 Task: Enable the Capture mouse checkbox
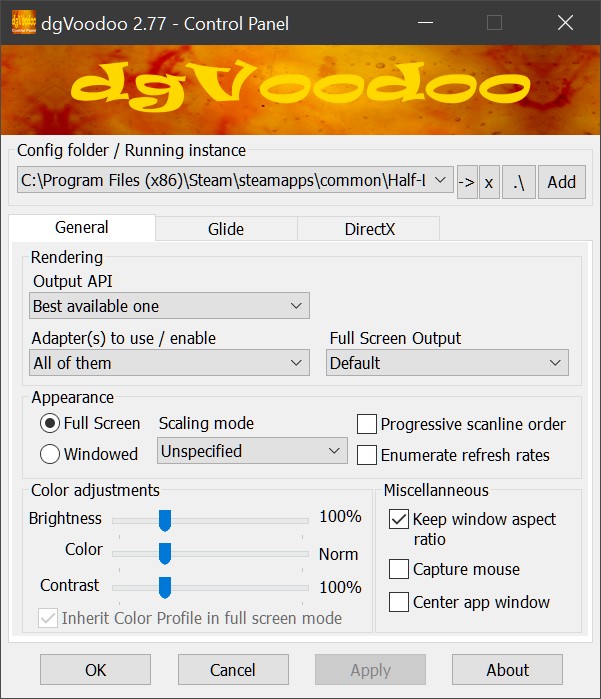click(x=399, y=569)
